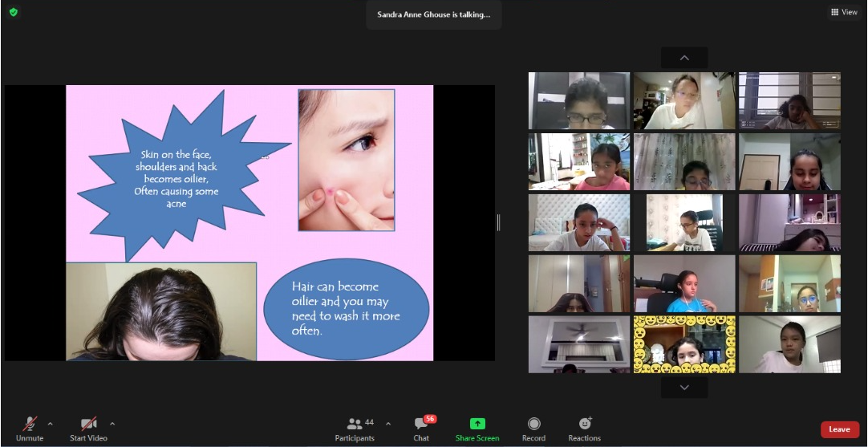The image size is (868, 447).
Task: Click the green Share Screen icon
Action: click(477, 424)
